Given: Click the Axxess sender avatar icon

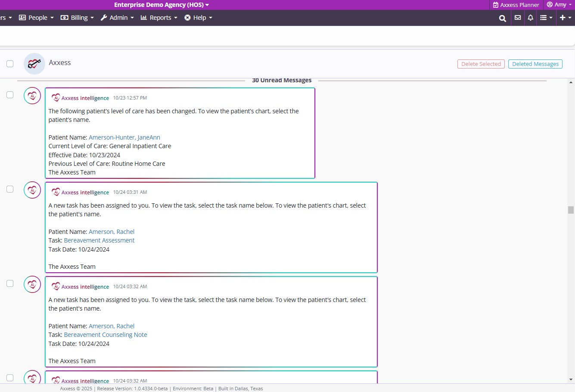Looking at the screenshot, I should [x=34, y=64].
